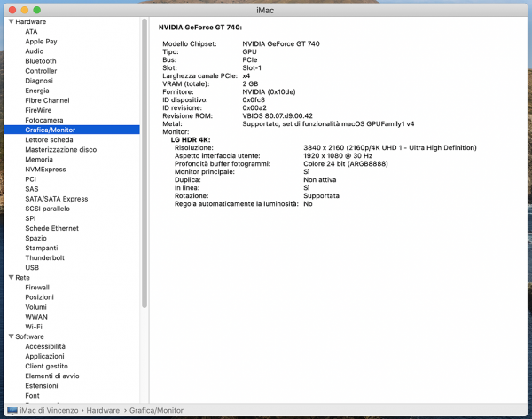Show USB device information
Viewport: 532px width, 419px height.
tap(32, 267)
